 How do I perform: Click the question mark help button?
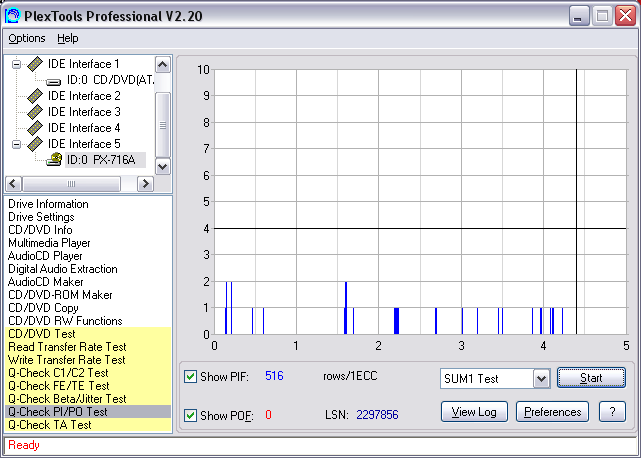612,412
